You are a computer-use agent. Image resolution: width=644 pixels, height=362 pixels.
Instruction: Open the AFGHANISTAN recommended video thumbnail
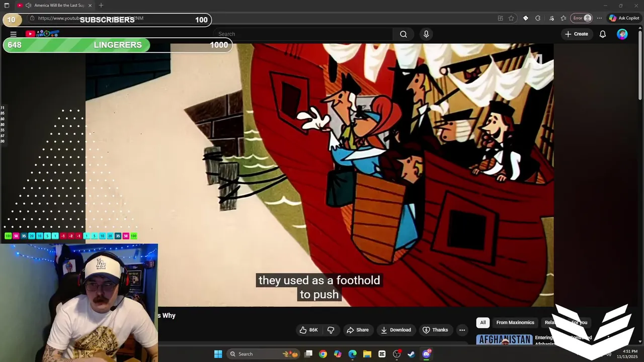point(504,340)
